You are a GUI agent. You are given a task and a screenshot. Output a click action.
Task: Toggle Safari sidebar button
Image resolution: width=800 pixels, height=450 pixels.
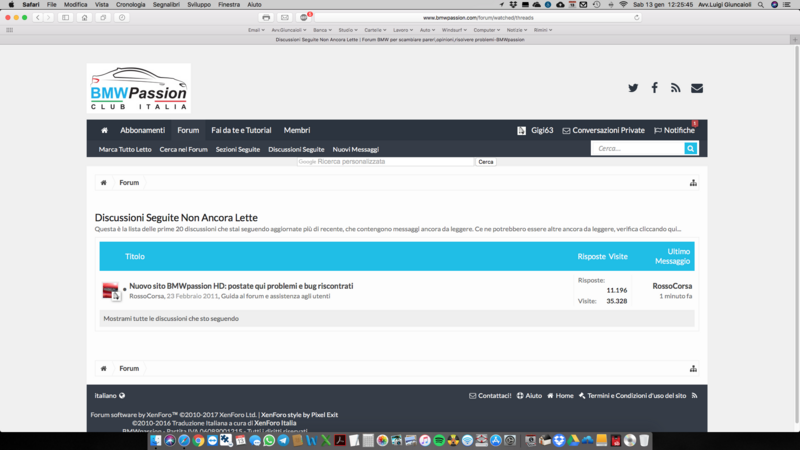point(65,17)
